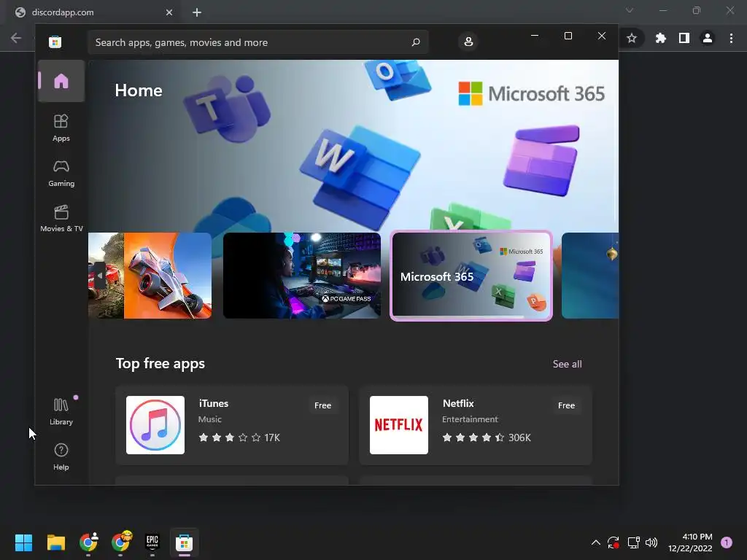Screen dimensions: 747x560
Task: Click the Microsoft Store logo icon
Action: click(x=55, y=42)
